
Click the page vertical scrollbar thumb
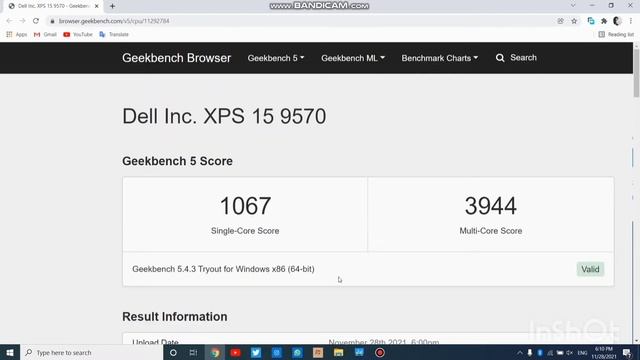(636, 73)
